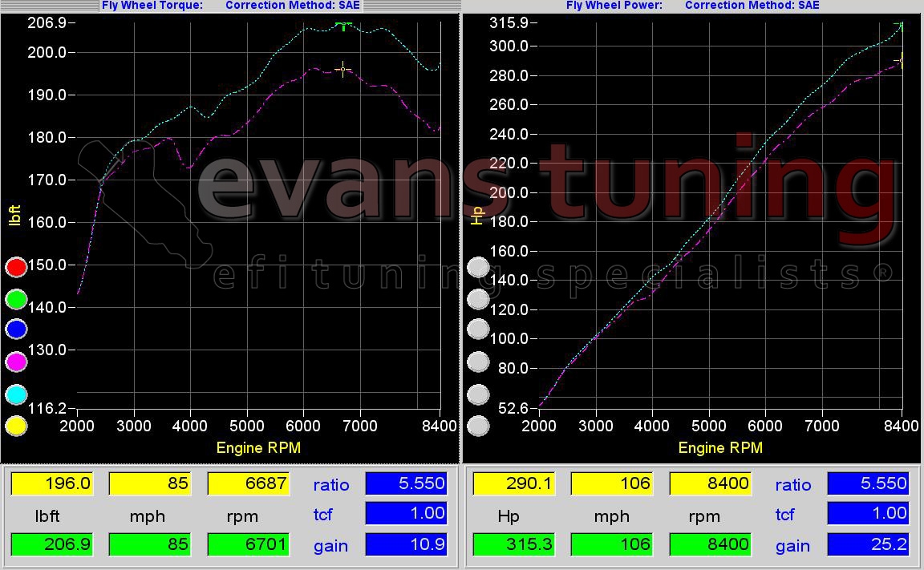
Task: Toggle the blue run indicator on torque graph
Action: point(16,329)
